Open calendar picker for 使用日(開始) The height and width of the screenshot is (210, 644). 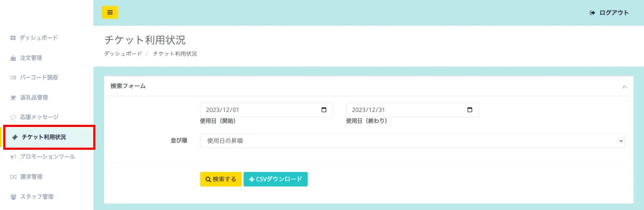click(x=324, y=110)
